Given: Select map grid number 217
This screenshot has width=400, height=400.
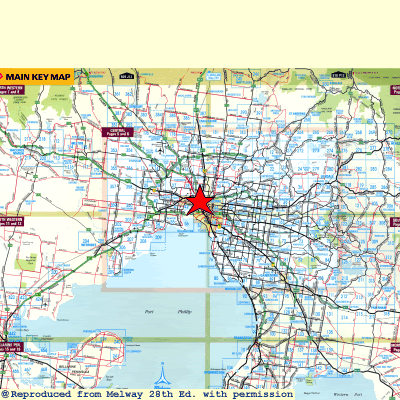Looking at the screenshot, I should tap(28, 139).
